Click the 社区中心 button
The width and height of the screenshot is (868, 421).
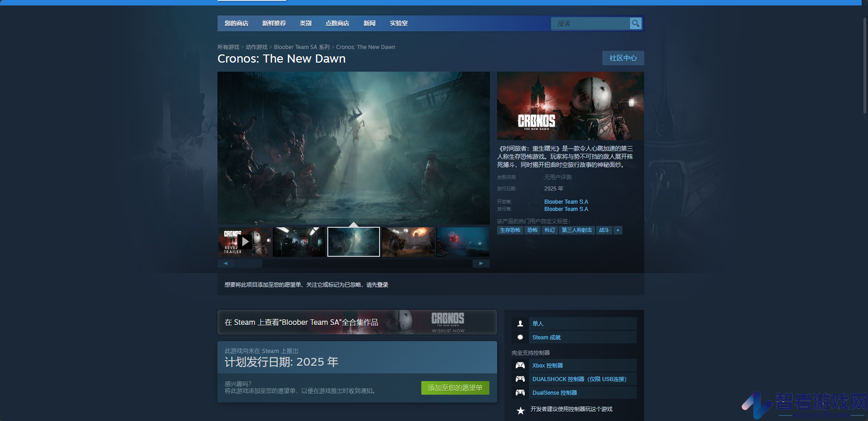623,58
